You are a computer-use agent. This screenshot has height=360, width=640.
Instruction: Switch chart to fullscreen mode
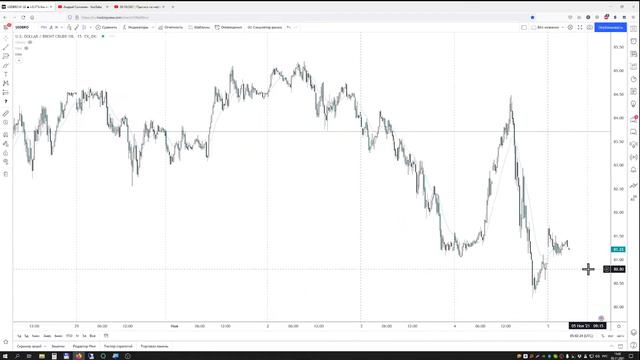580,27
